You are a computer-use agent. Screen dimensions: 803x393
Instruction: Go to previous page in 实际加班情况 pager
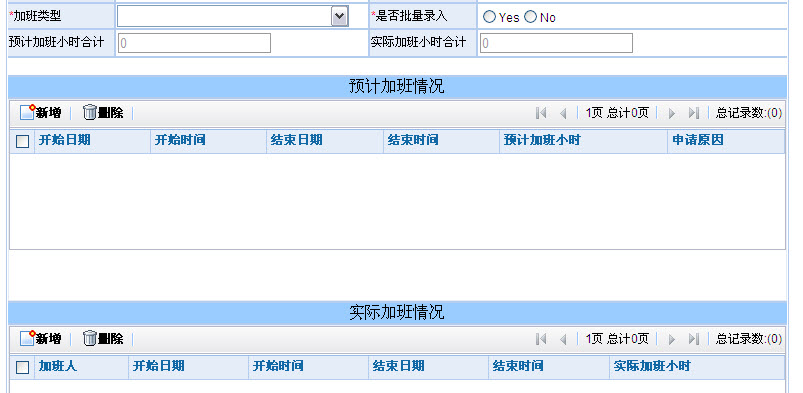563,339
